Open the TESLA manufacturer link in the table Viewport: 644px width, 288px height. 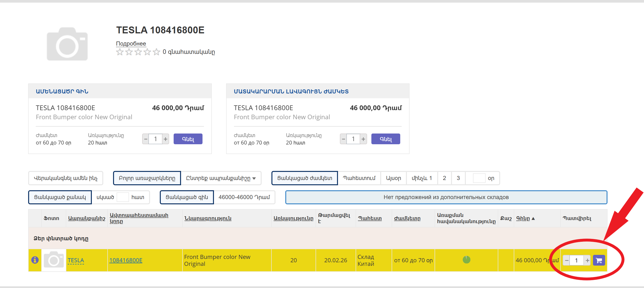[76, 260]
